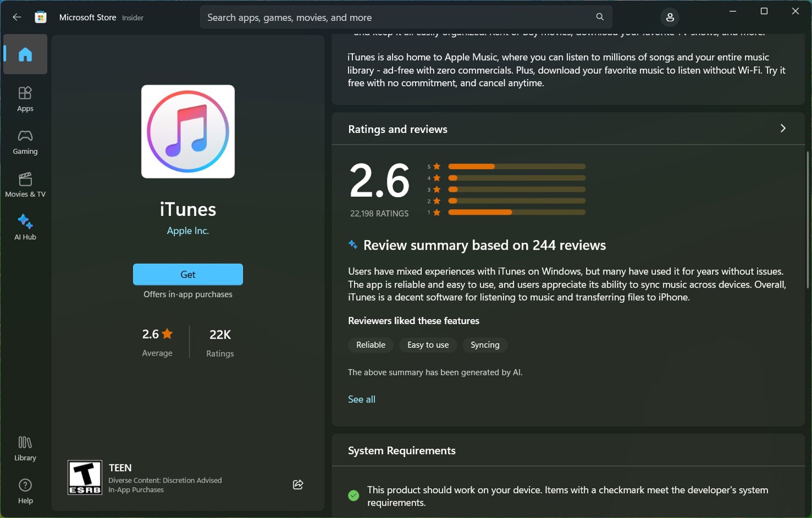The image size is (812, 518).
Task: Open the Apps section
Action: point(25,99)
